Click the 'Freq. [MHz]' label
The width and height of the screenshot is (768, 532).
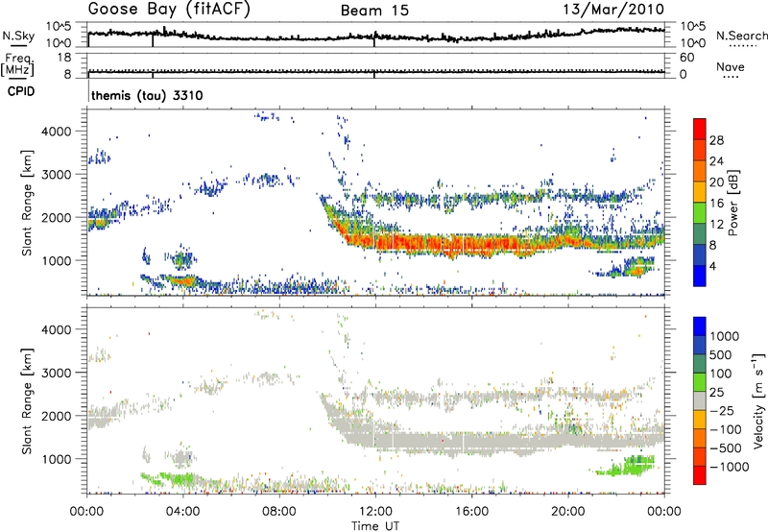17,64
